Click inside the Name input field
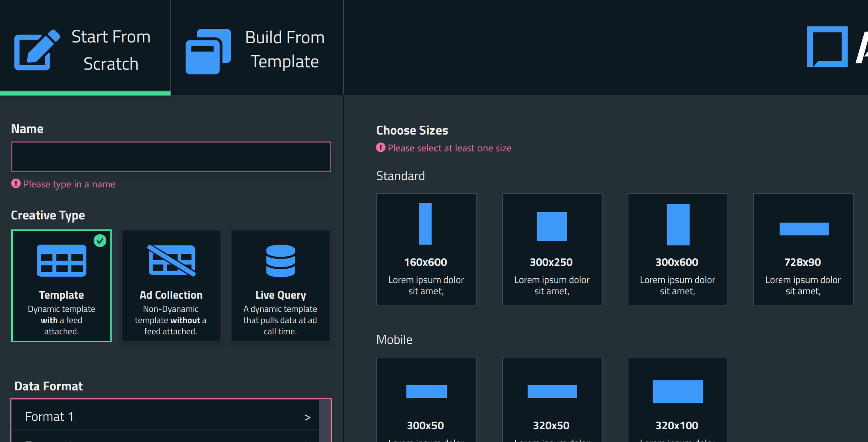This screenshot has height=442, width=868. coord(171,157)
